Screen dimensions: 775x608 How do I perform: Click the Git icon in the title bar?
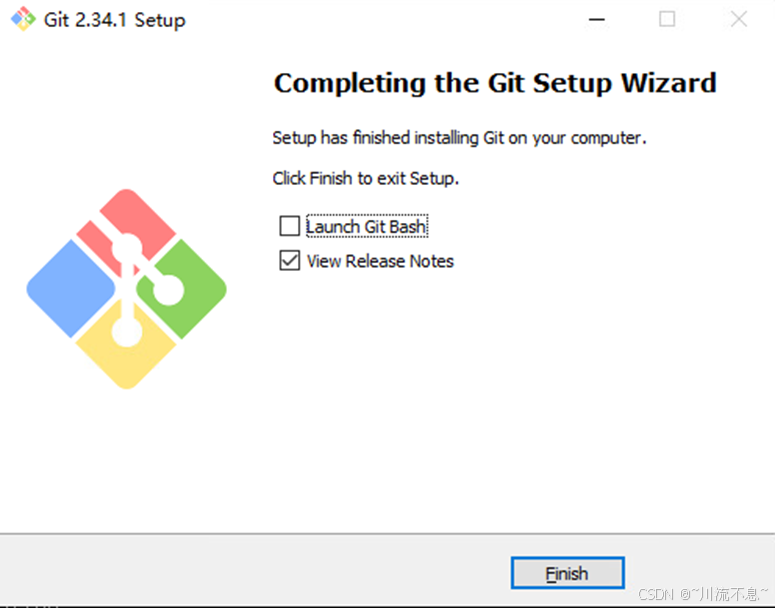click(x=23, y=19)
